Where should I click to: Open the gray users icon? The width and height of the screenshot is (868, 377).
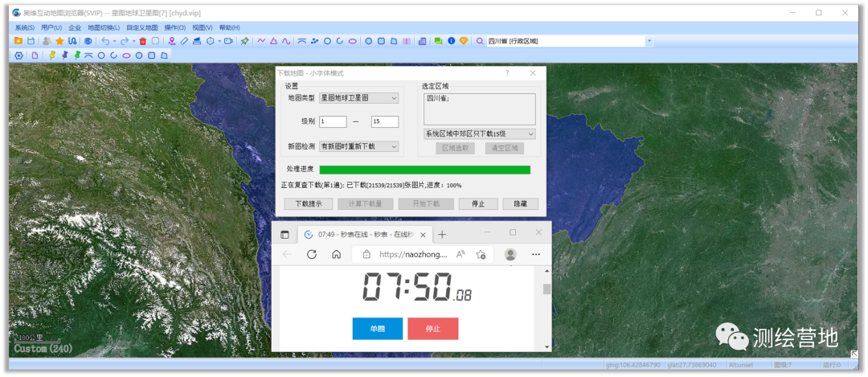tap(47, 40)
